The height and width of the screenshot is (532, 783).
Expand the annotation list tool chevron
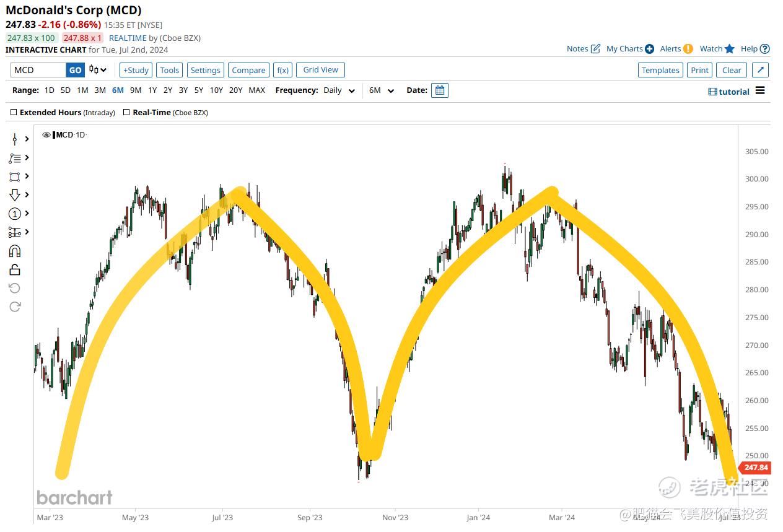(27, 159)
